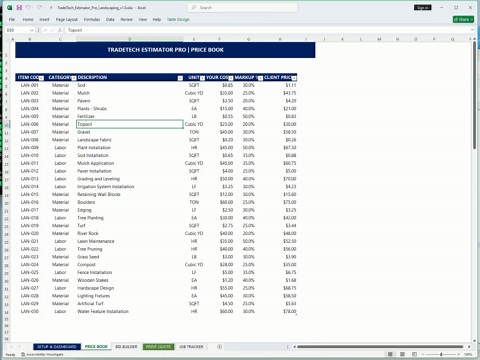The image size is (480, 360).
Task: Click the search magnifier icon
Action: click(194, 7)
